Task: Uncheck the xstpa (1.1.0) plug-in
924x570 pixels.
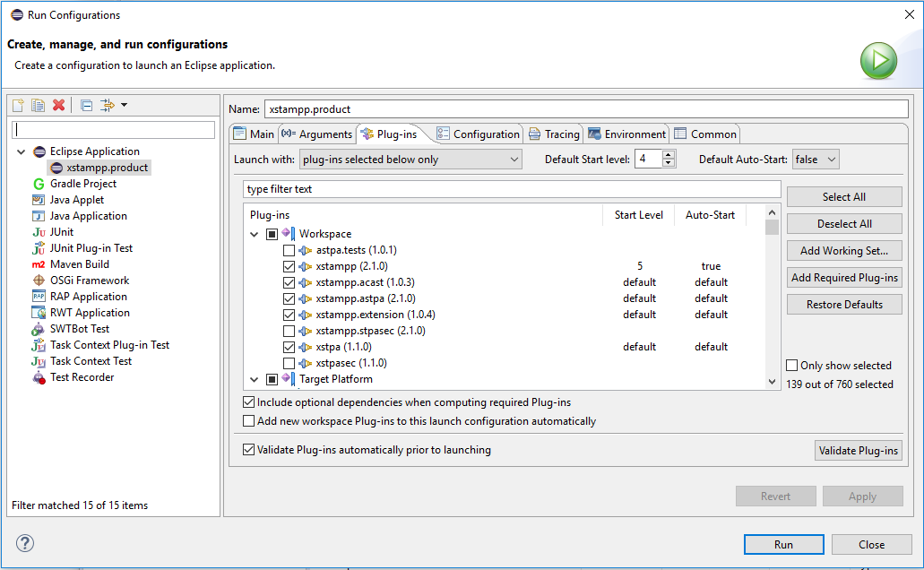Action: pyautogui.click(x=289, y=347)
